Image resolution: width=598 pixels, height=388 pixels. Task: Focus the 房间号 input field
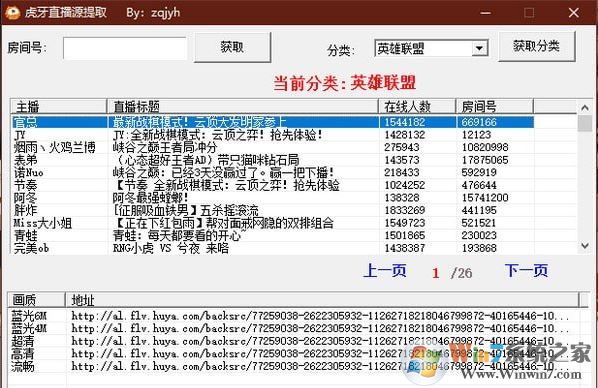(125, 48)
